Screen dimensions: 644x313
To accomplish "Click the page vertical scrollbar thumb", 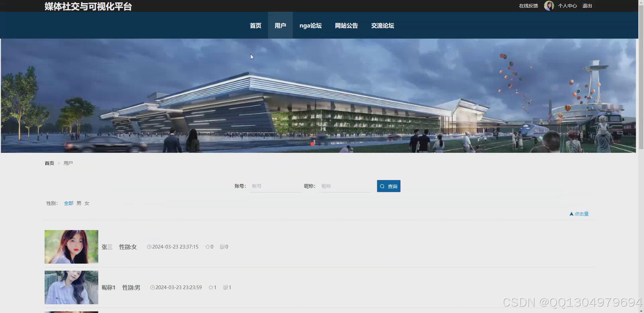I will coord(641,77).
